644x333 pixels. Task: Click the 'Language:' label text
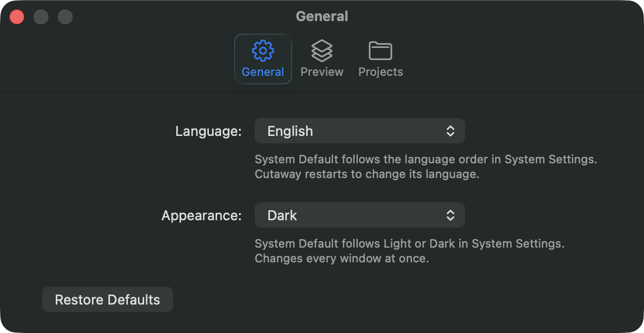(208, 131)
